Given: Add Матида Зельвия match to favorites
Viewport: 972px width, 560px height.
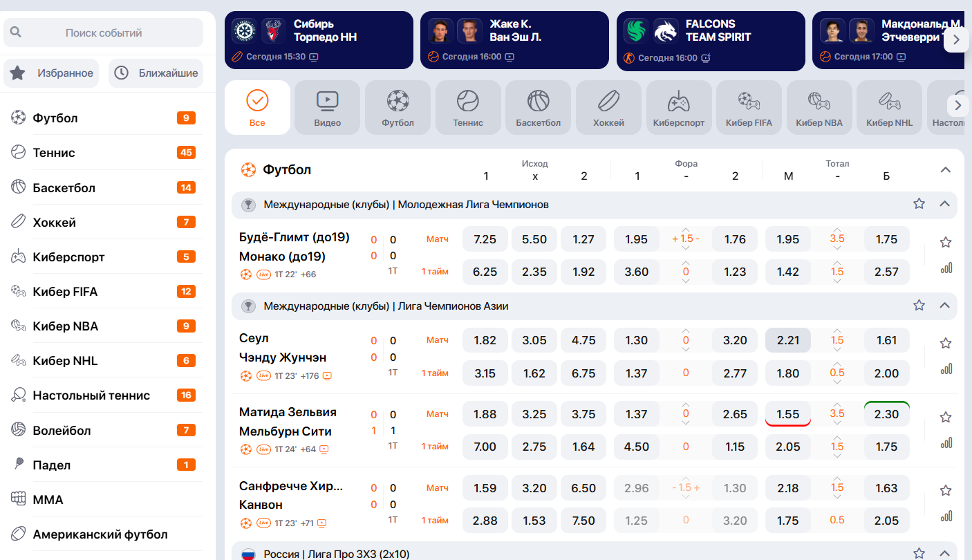Looking at the screenshot, I should [946, 417].
